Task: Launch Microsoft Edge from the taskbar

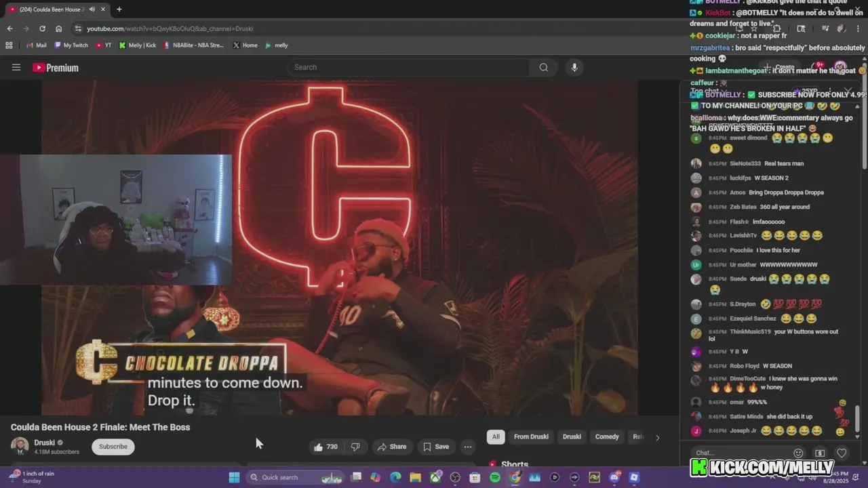Action: (395, 477)
